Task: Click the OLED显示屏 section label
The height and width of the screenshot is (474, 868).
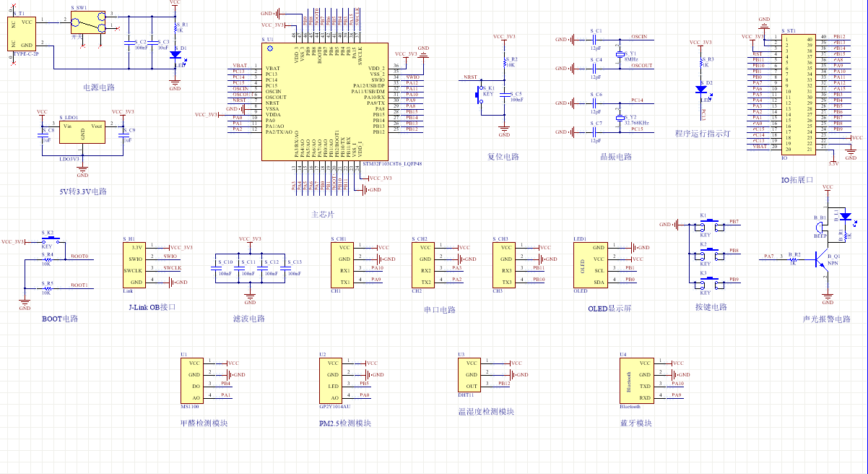Action: point(609,308)
